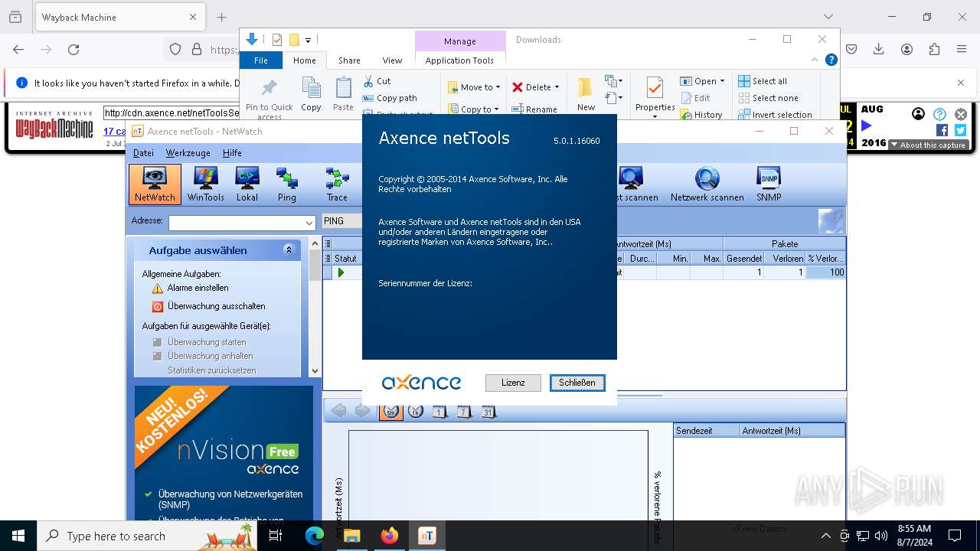Open the Application Tools tab

459,60
